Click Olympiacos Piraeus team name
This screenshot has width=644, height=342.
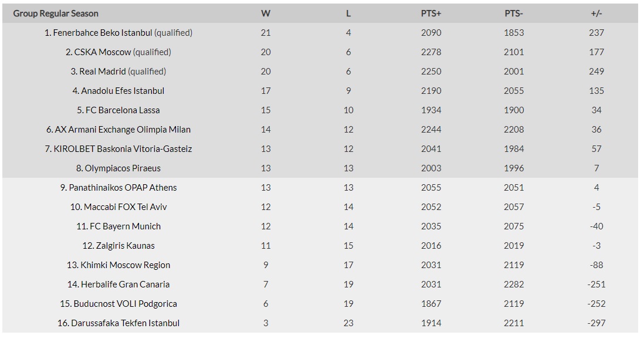click(x=123, y=168)
